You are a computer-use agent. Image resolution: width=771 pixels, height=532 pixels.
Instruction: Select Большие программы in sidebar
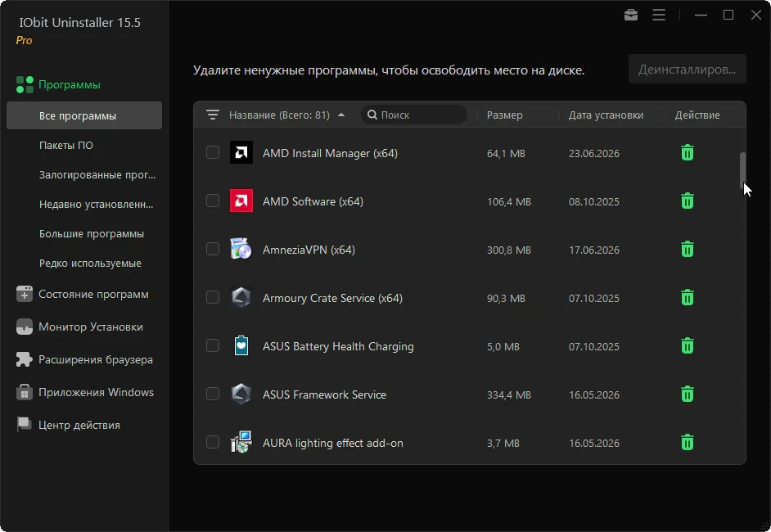[92, 233]
